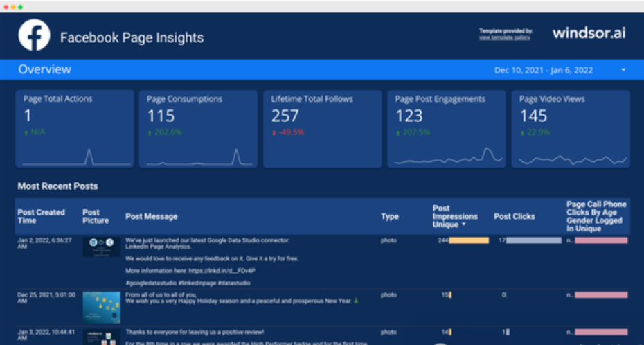
Task: Click the green up arrow beside 202.6%
Action: (x=150, y=133)
